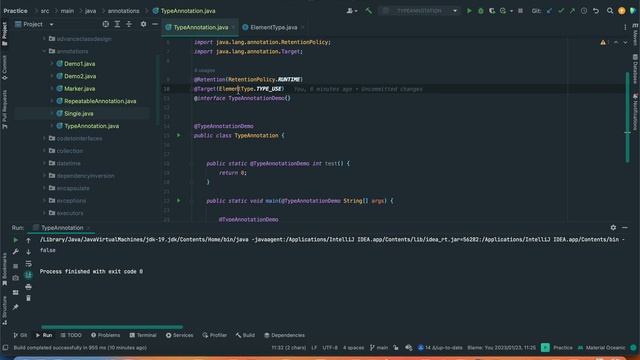Dump threads camera icon in Run panel
Screen dimensions: 640x360
pyautogui.click(x=16, y=278)
